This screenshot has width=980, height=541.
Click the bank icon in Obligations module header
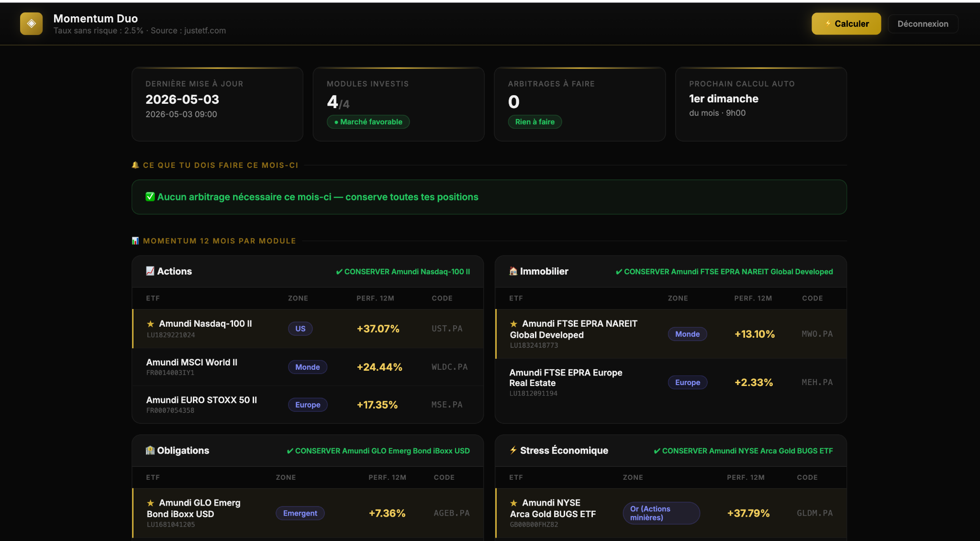[150, 451]
